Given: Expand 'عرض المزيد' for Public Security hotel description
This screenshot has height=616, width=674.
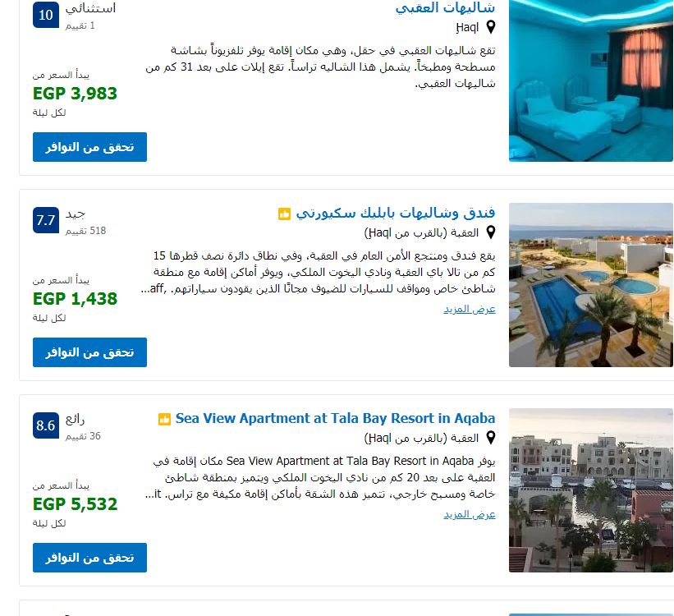Looking at the screenshot, I should click(470, 310).
